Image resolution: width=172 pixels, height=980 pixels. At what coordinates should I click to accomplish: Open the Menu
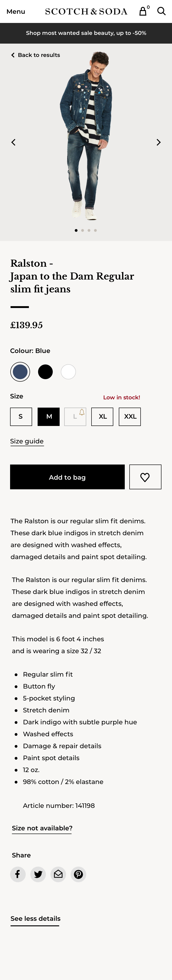coord(16,11)
